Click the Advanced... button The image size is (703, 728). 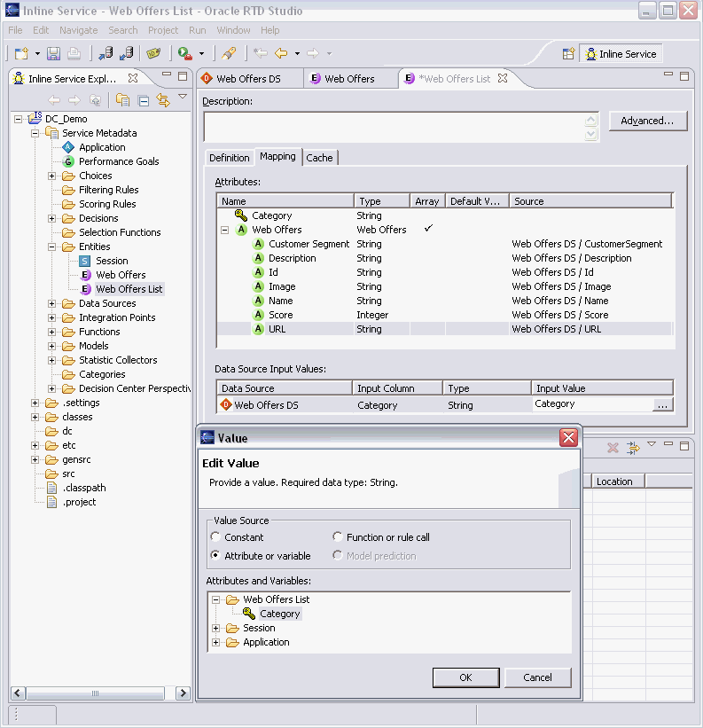pos(647,121)
